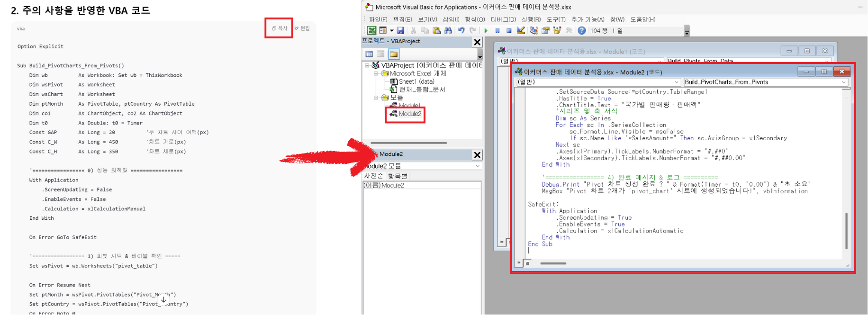Open the 디버그(D) menu
The width and height of the screenshot is (868, 315).
click(x=503, y=19)
